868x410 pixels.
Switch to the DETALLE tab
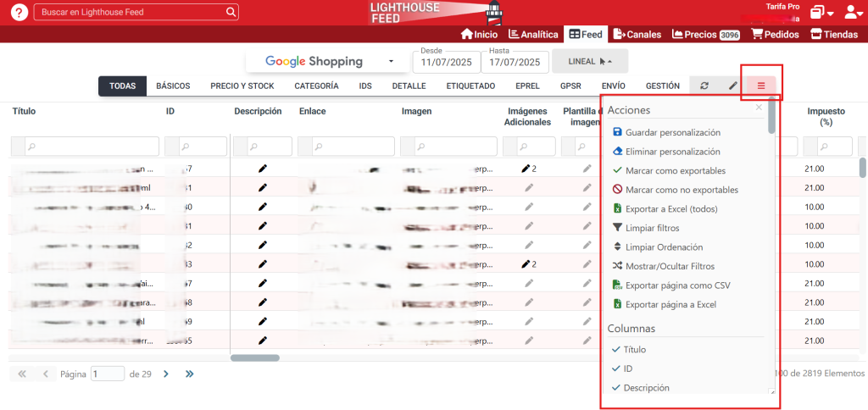click(409, 86)
